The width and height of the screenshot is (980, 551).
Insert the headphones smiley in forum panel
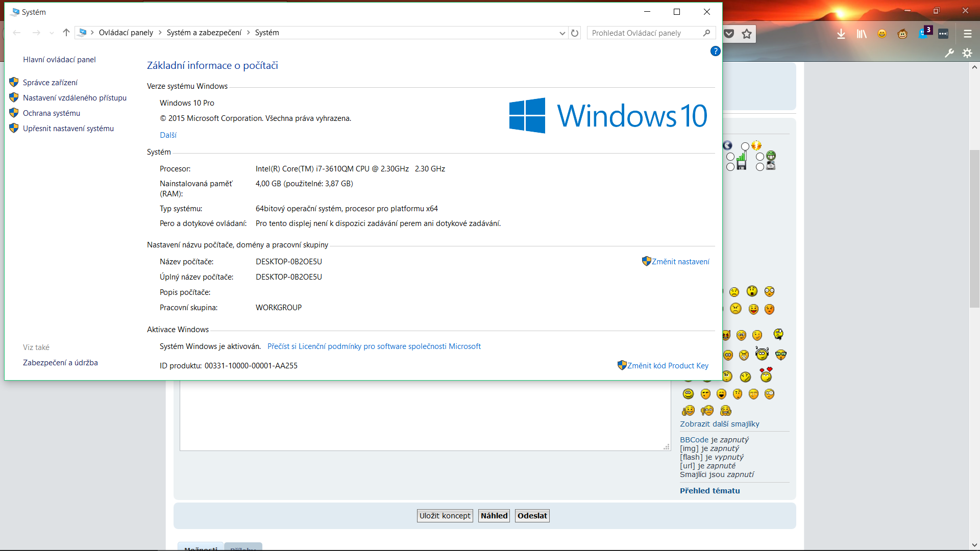click(762, 353)
